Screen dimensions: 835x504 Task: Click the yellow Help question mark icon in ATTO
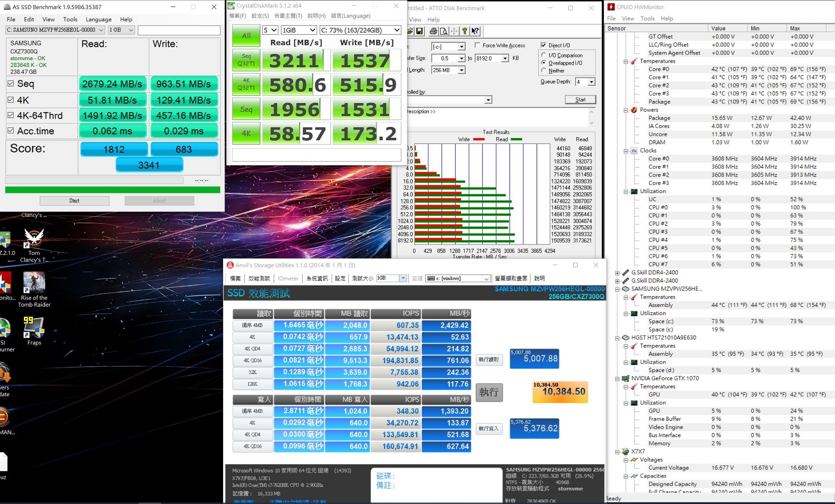[x=464, y=31]
